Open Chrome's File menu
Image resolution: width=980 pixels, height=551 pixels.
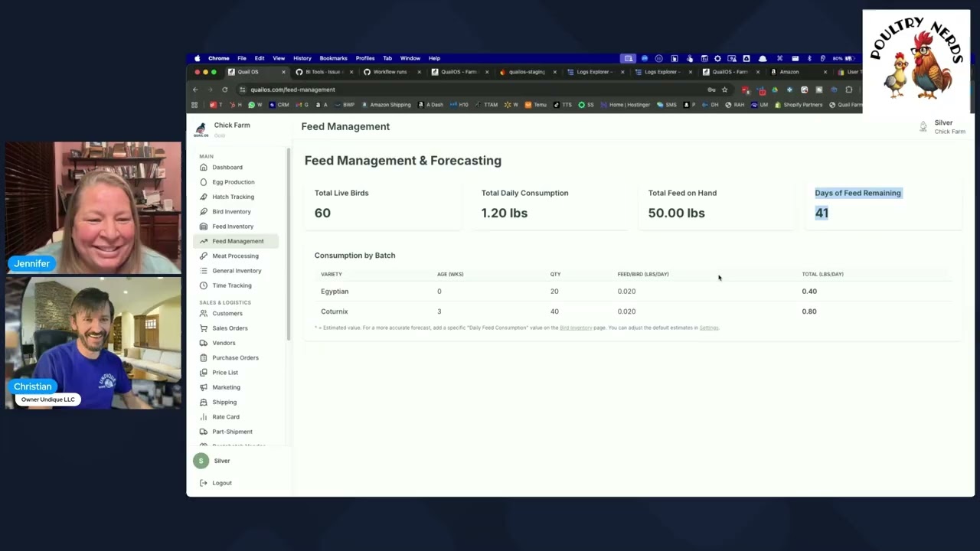242,58
